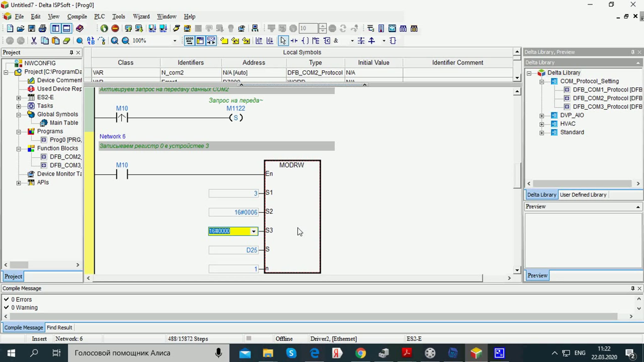This screenshot has width=644, height=362.
Task: Switch to User Defined Library tab
Action: [x=583, y=195]
